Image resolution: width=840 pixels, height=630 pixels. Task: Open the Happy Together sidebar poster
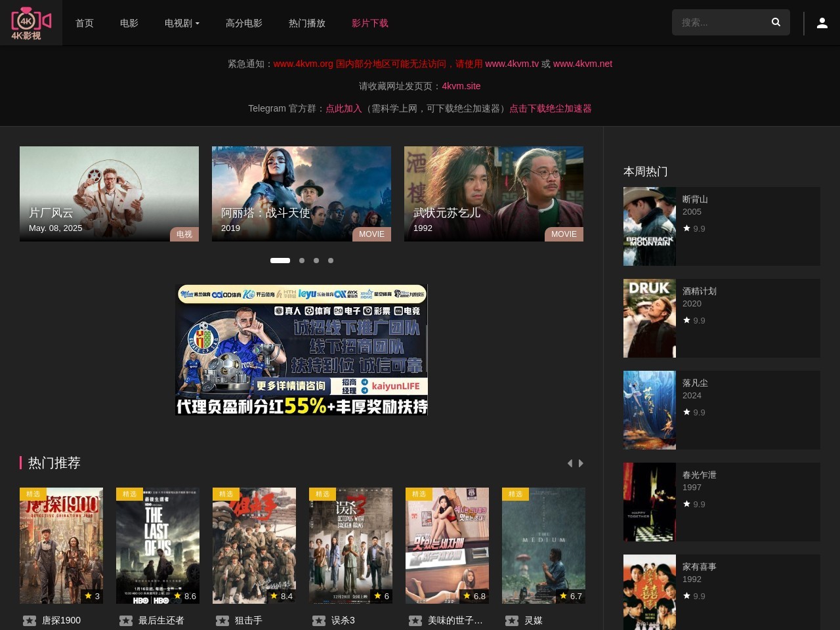pyautogui.click(x=650, y=502)
